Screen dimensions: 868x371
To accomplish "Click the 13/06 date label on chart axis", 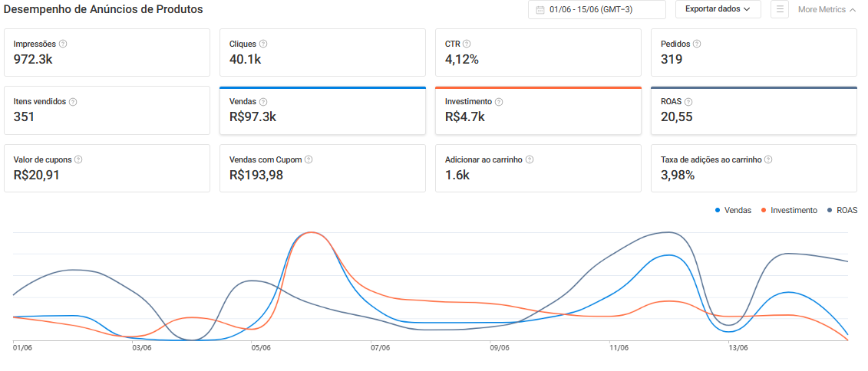I will pyautogui.click(x=738, y=348).
